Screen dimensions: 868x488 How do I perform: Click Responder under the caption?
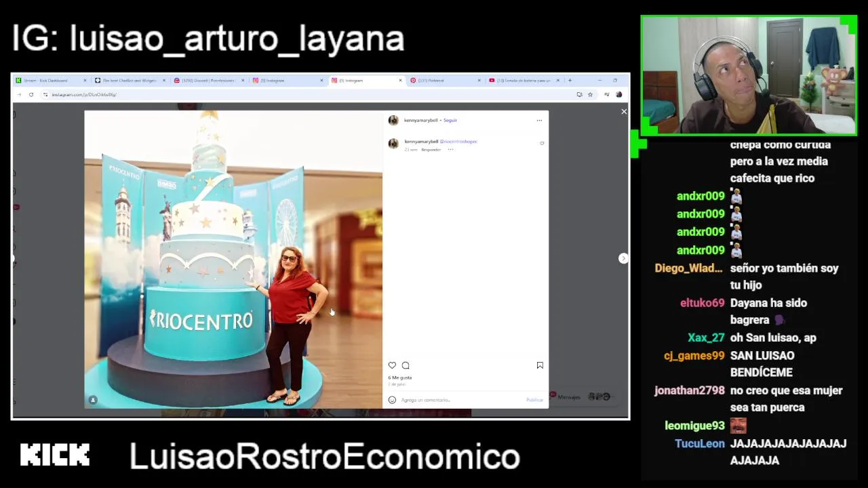click(431, 149)
